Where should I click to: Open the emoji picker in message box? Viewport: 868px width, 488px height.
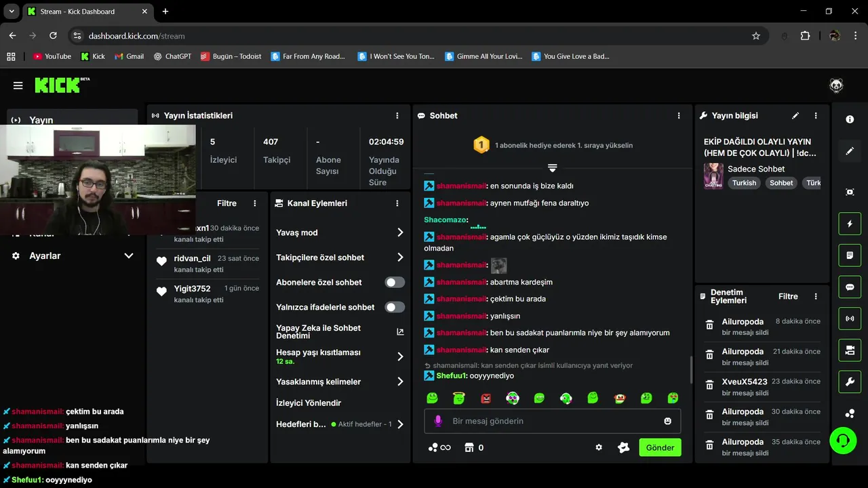[x=667, y=421]
